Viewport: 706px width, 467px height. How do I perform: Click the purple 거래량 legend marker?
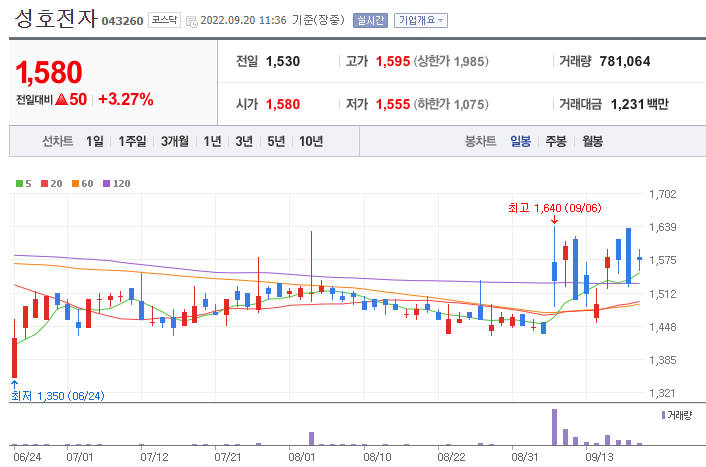coord(663,415)
